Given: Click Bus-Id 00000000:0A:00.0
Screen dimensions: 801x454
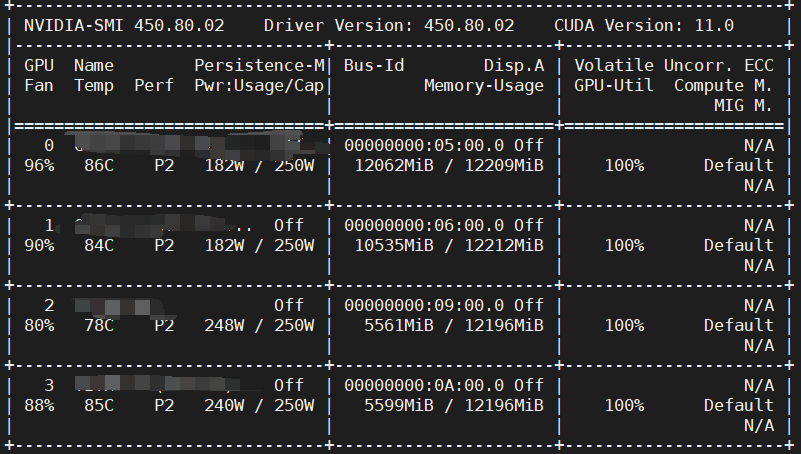Looking at the screenshot, I should (x=424, y=385).
